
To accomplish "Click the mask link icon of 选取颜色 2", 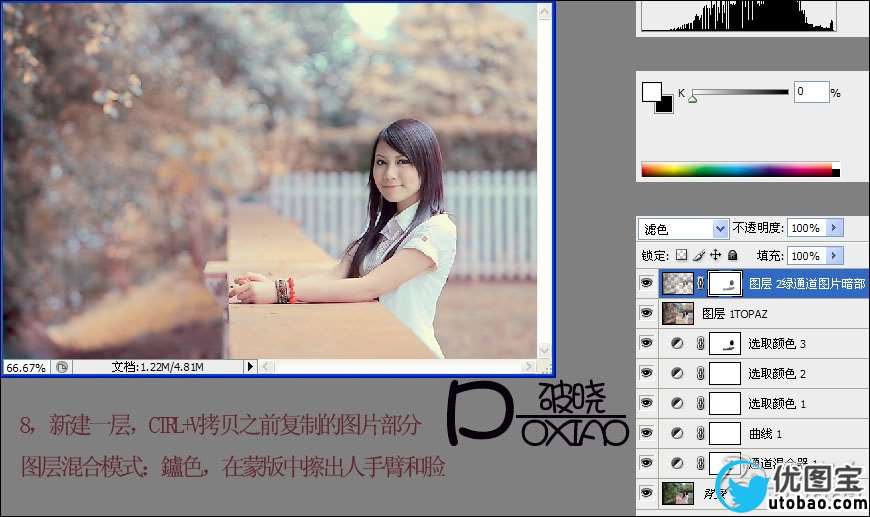I will coord(701,373).
